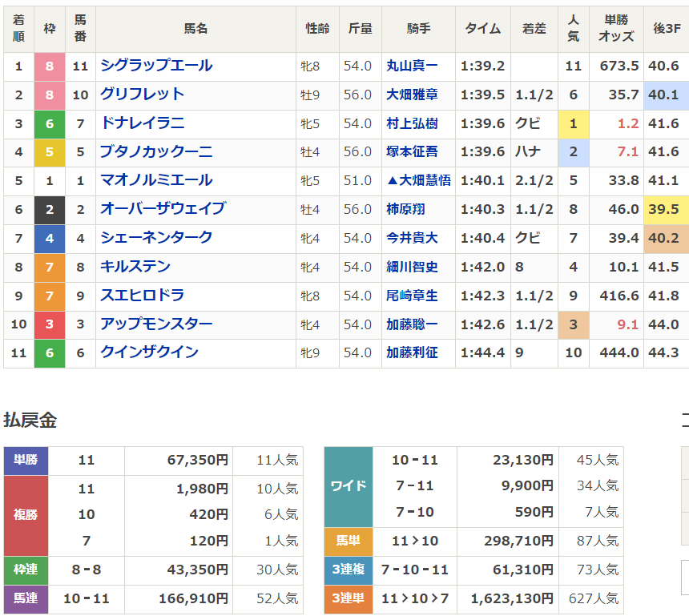Click the 斤量 column header
Image resolution: width=689 pixels, height=616 pixels.
pyautogui.click(x=361, y=29)
